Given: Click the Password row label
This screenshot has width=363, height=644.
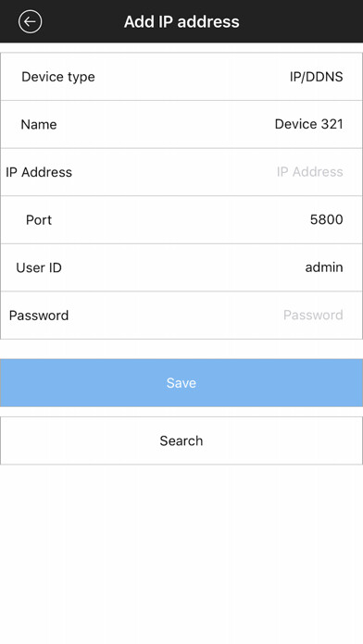Looking at the screenshot, I should tap(39, 316).
